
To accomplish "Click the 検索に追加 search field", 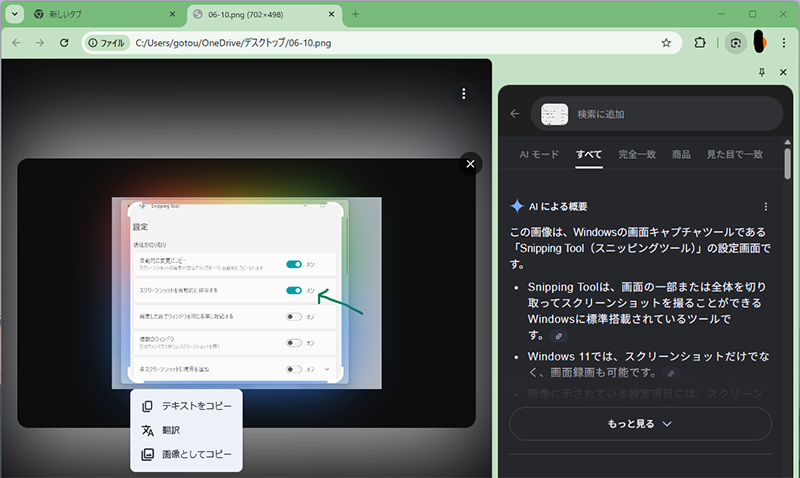I will (x=657, y=114).
